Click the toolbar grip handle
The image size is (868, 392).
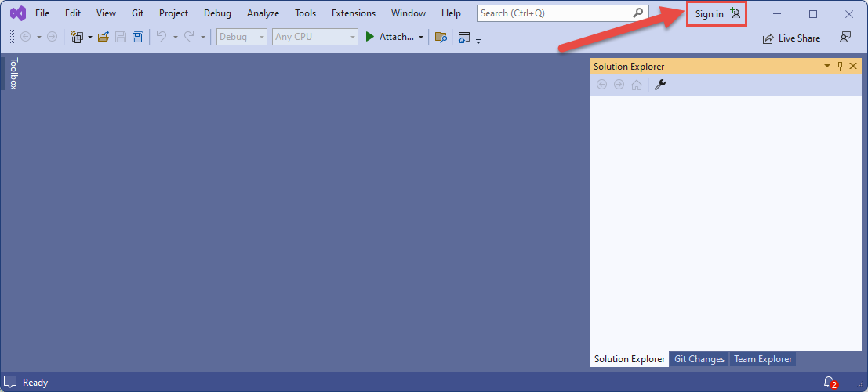pyautogui.click(x=13, y=37)
